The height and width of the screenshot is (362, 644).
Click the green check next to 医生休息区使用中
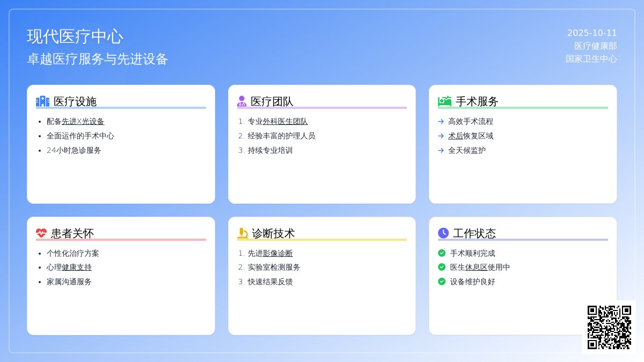coord(442,267)
